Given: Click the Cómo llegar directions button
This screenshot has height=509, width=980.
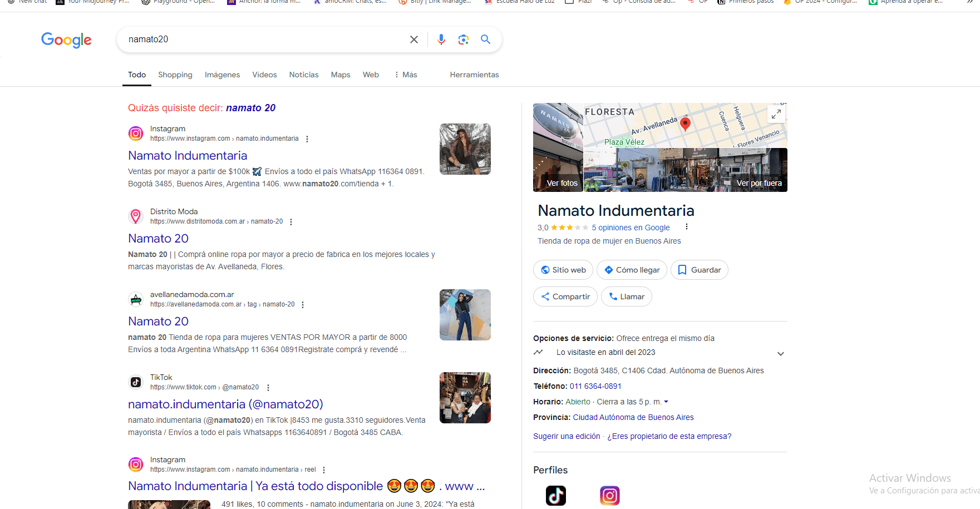Looking at the screenshot, I should (x=632, y=270).
